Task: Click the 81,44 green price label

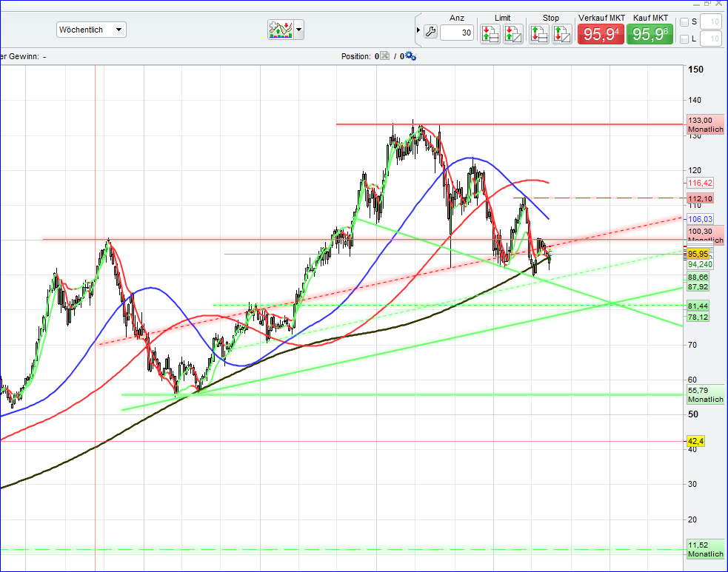Action: click(698, 306)
